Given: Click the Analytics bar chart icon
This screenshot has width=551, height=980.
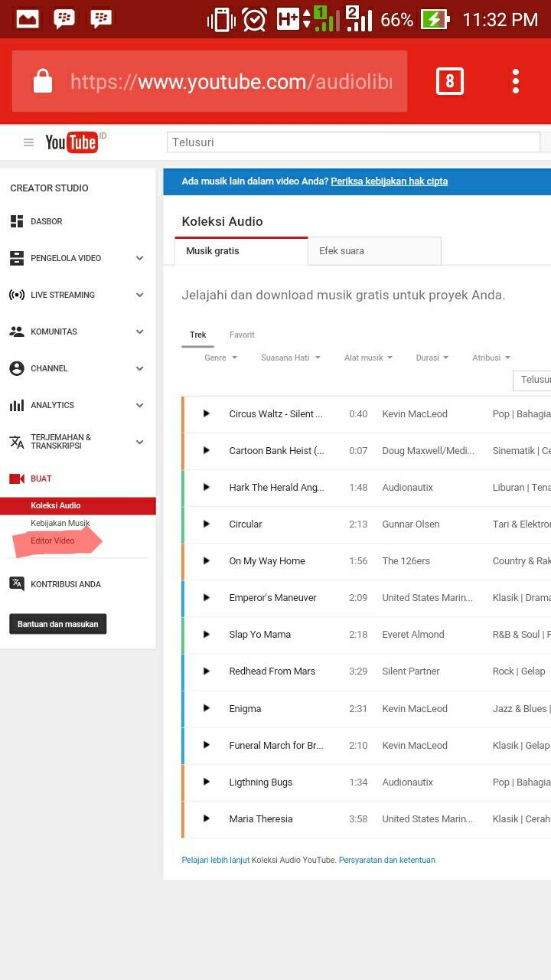Looking at the screenshot, I should click(17, 405).
